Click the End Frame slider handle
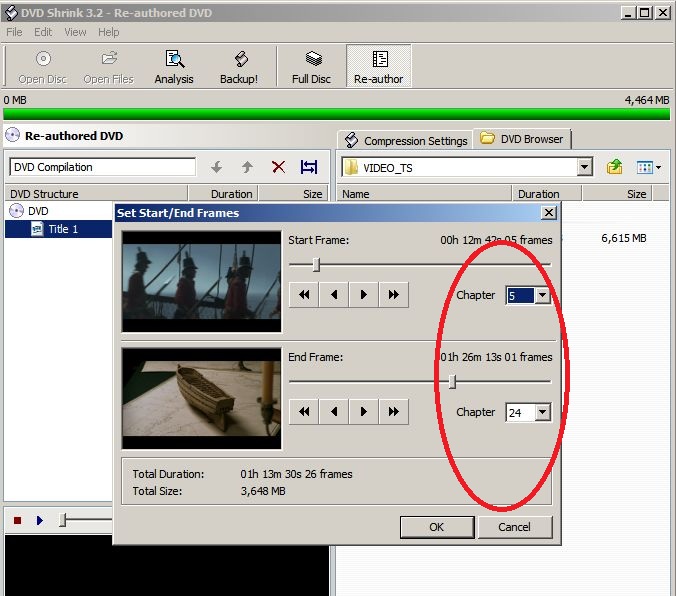 click(x=452, y=381)
